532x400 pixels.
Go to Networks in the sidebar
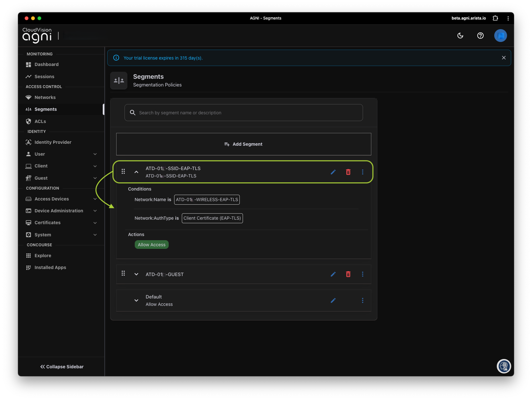45,97
